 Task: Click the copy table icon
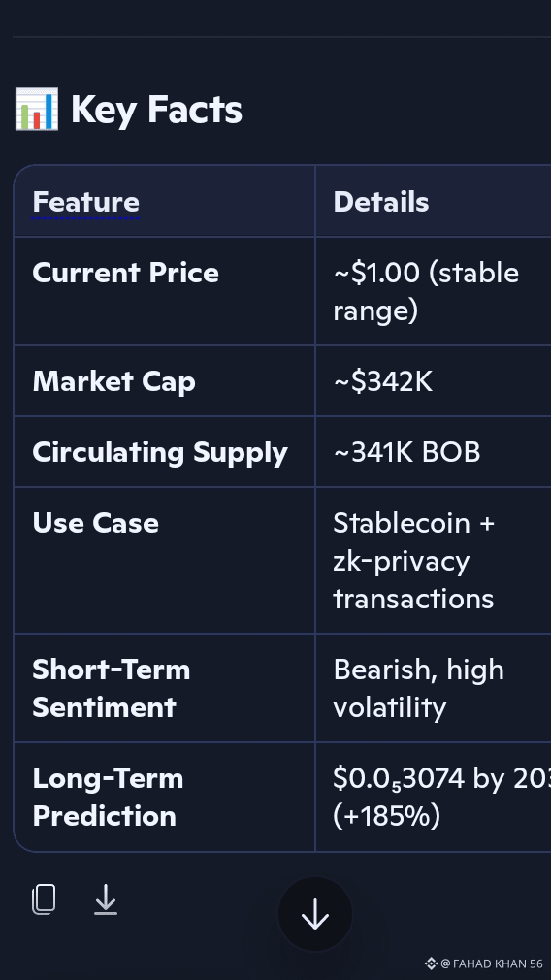(x=44, y=900)
